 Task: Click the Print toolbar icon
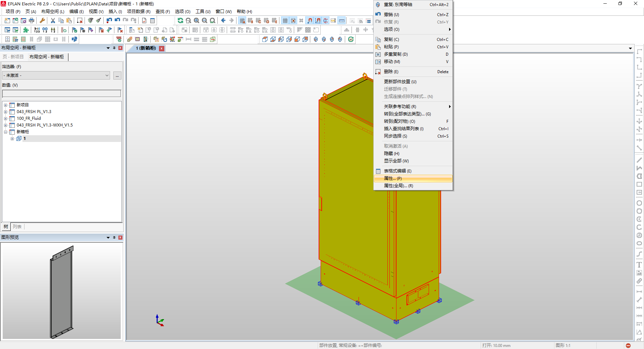[x=32, y=20]
